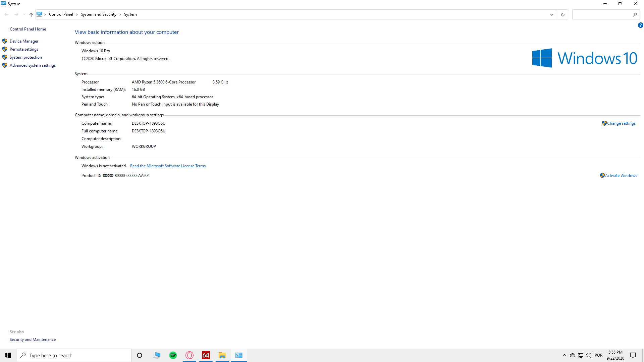
Task: Open System protection link
Action: 25,57
